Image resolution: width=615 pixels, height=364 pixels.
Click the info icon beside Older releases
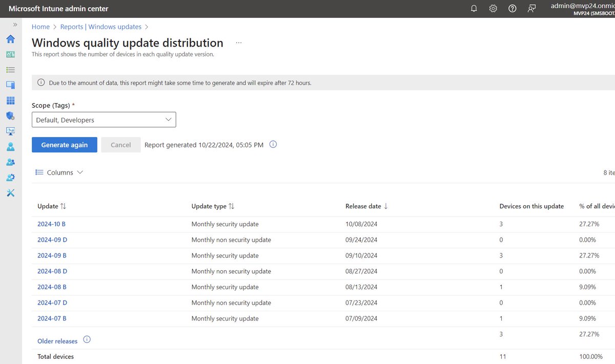click(x=87, y=340)
